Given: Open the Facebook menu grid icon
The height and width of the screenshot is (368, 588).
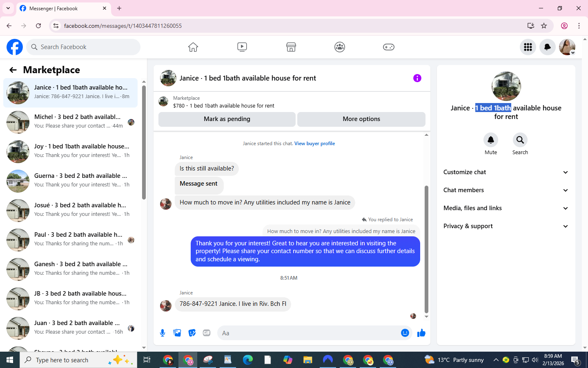Looking at the screenshot, I should 528,47.
